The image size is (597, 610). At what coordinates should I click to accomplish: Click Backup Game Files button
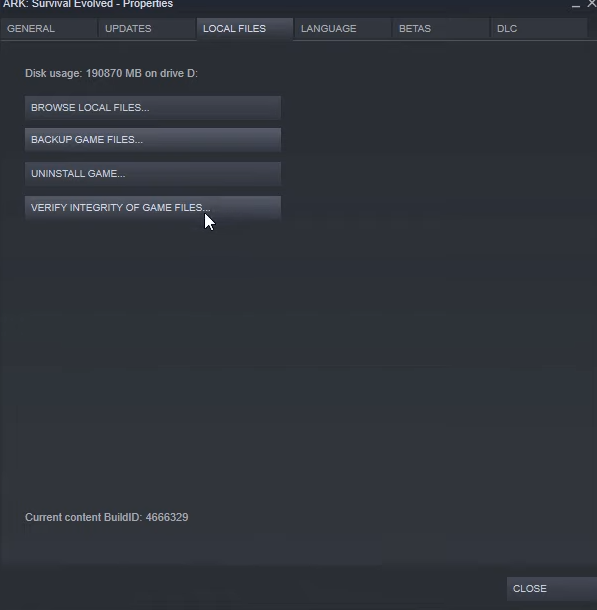point(153,140)
